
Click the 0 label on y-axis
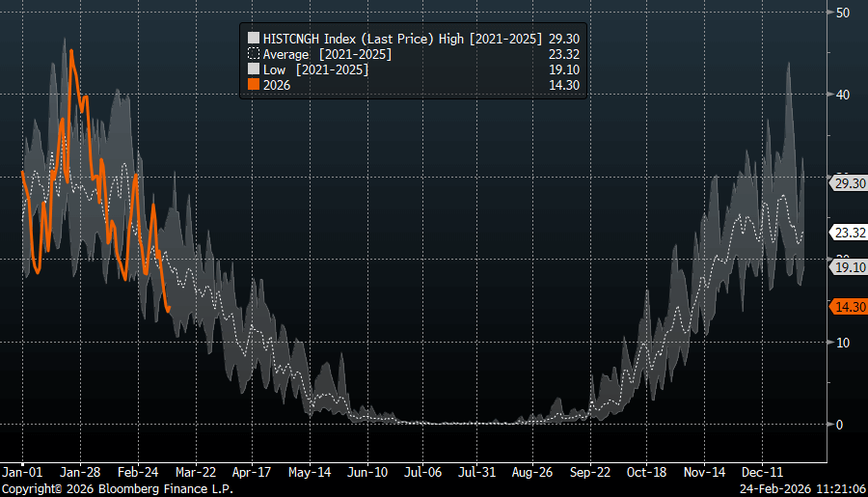pos(839,424)
